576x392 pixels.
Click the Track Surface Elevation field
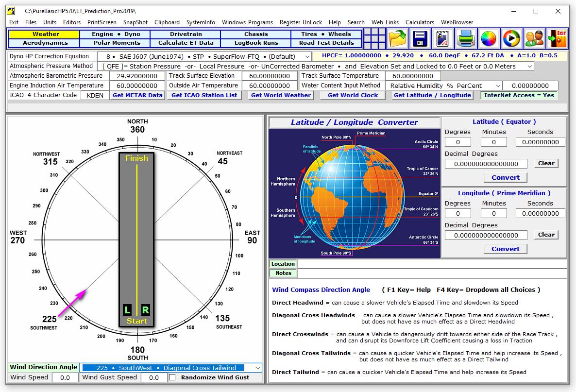tap(269, 76)
